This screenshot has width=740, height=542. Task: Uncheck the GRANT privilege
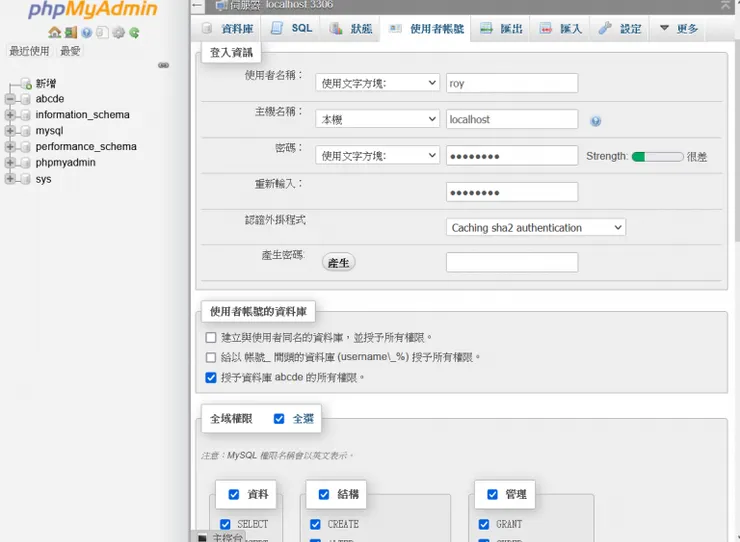[484, 524]
